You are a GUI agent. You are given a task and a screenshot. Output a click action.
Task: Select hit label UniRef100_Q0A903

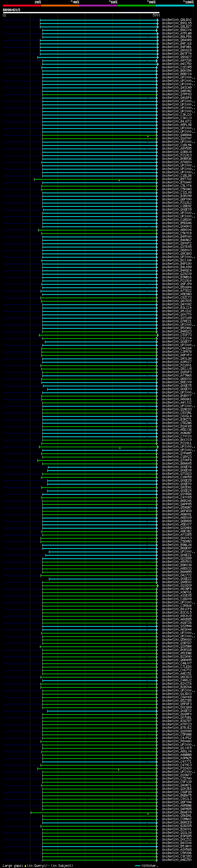coord(176,226)
